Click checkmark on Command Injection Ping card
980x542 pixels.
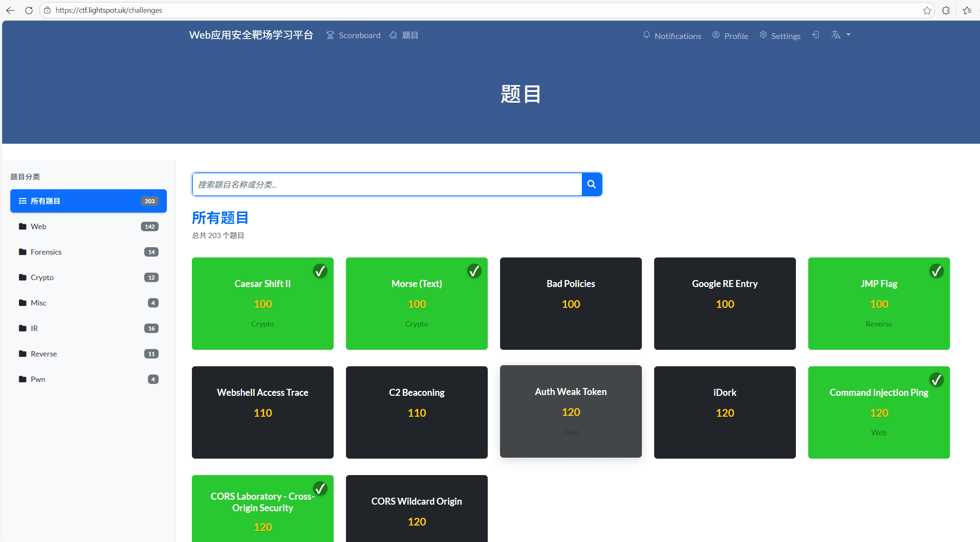(936, 380)
